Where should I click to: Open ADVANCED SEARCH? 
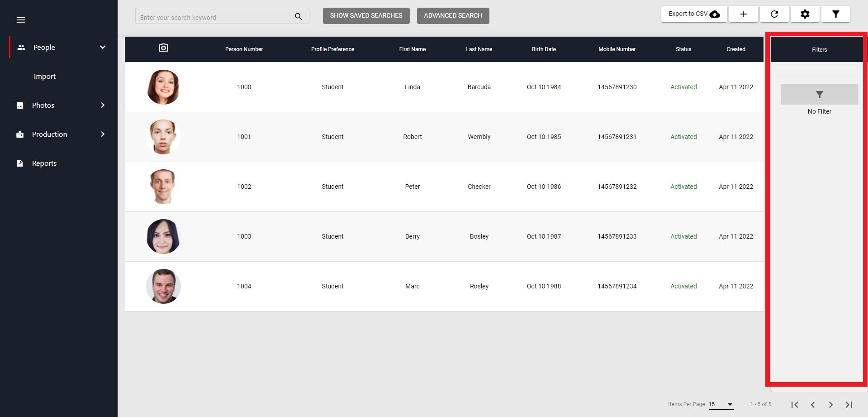tap(453, 15)
